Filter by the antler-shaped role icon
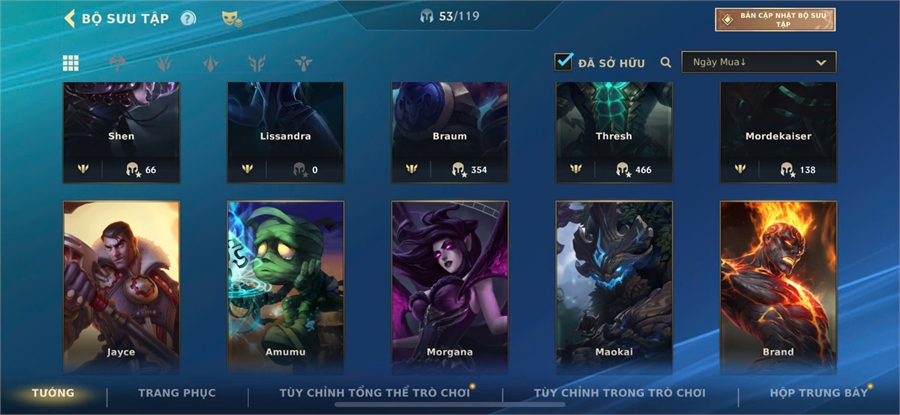 (257, 63)
